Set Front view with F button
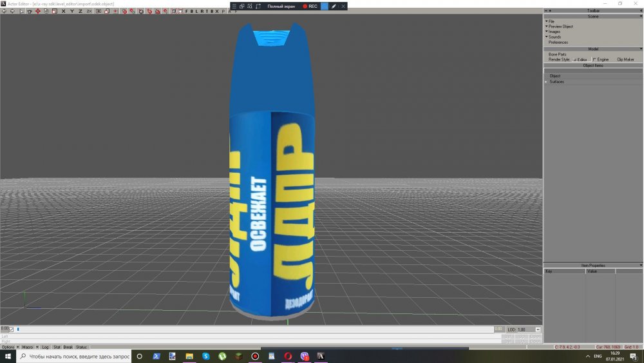Viewport: 644px width, 363px height. click(x=187, y=11)
